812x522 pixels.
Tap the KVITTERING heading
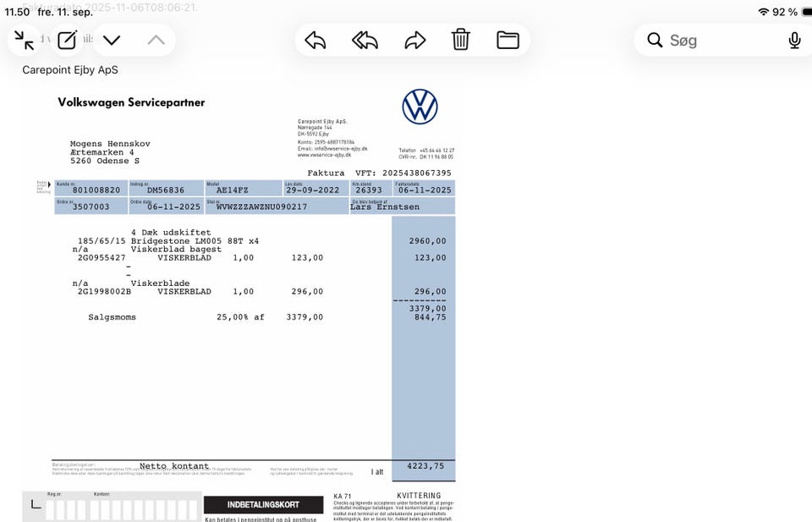[419, 496]
